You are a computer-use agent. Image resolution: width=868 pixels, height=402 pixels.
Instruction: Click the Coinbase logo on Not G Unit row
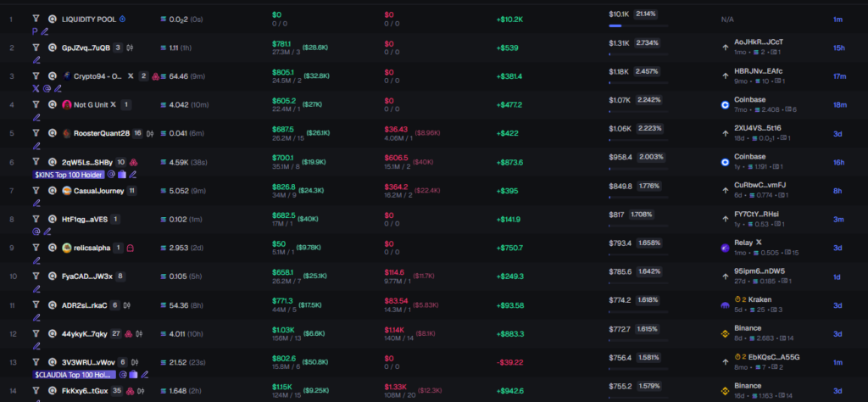pos(726,105)
